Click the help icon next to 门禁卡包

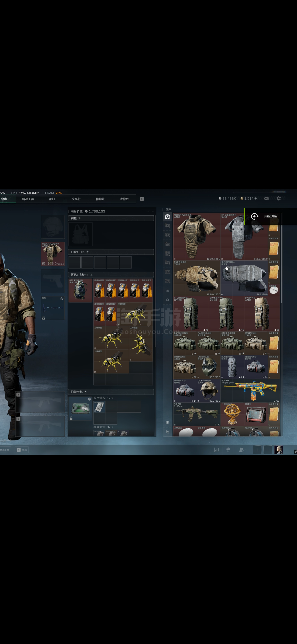(x=85, y=392)
